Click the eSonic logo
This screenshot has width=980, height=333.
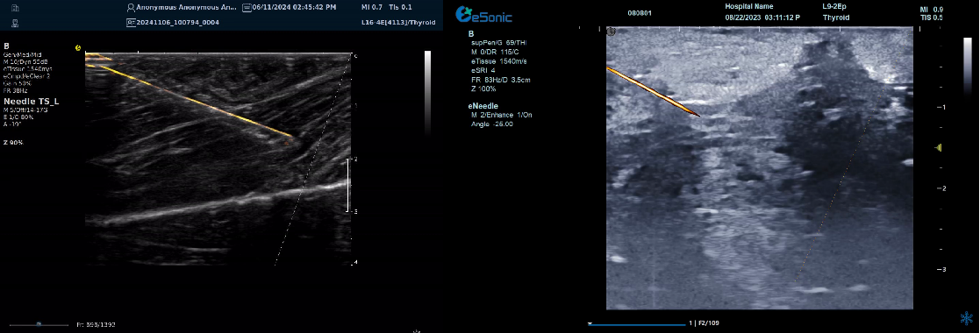(x=483, y=14)
